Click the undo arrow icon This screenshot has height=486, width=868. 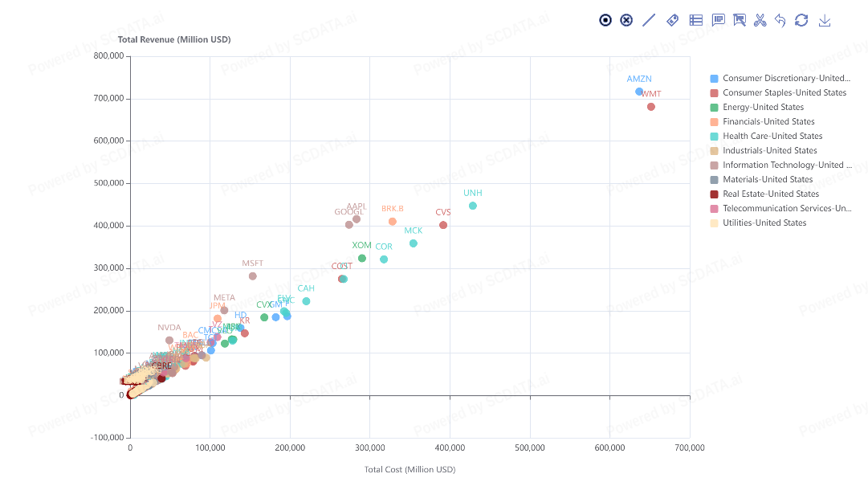[x=780, y=20]
